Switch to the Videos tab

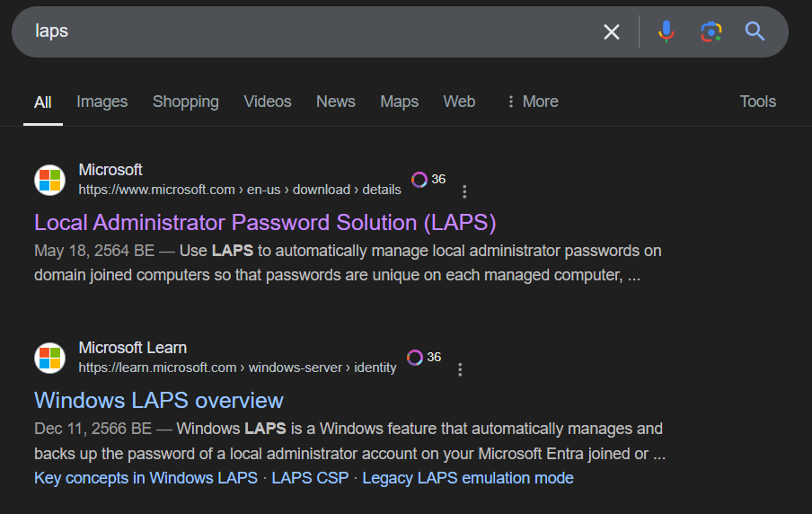click(x=267, y=102)
